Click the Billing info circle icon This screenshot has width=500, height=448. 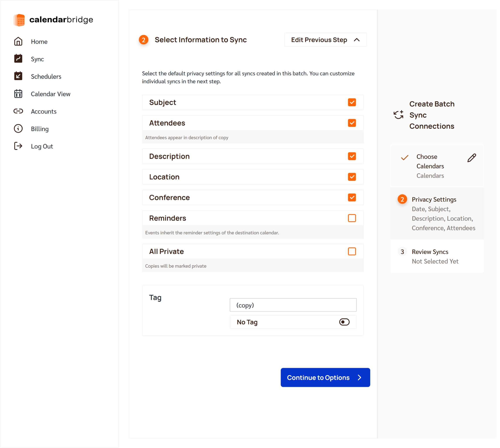pos(18,129)
